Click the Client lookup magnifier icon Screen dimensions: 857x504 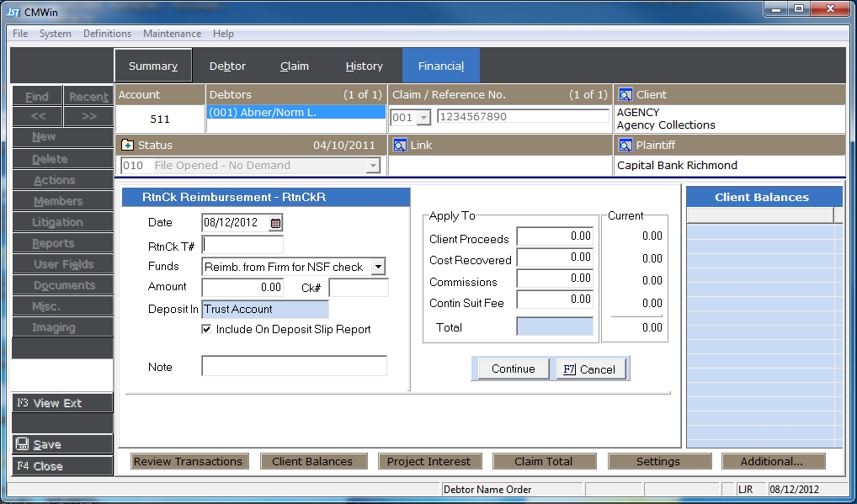[x=625, y=95]
